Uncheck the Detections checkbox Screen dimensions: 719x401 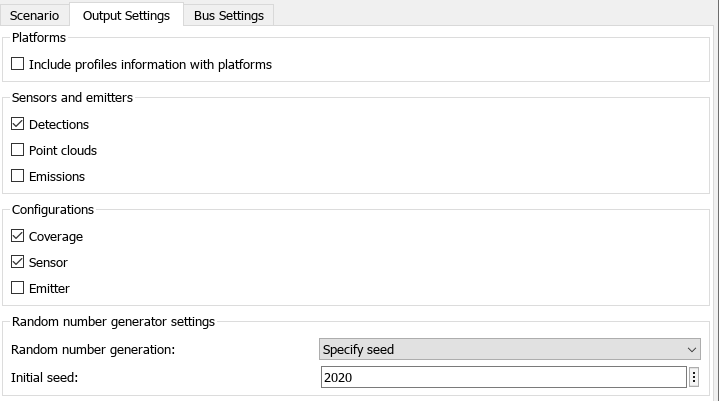(18, 124)
